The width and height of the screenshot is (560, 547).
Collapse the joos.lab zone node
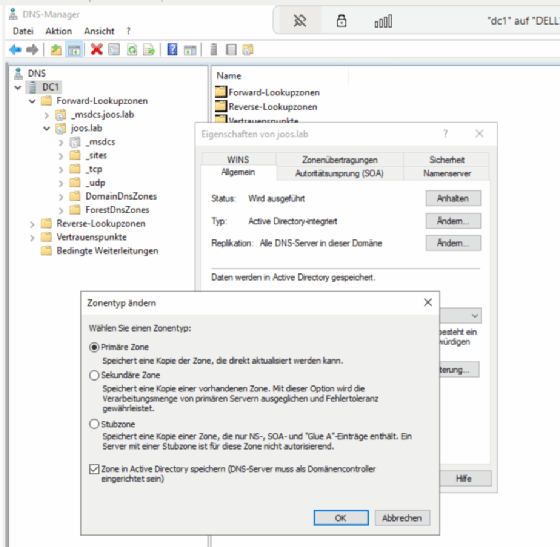(47, 129)
